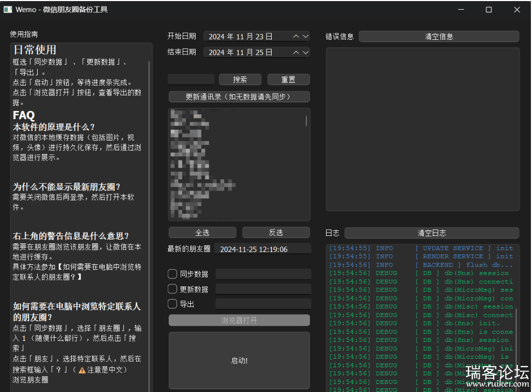Click the 结束日期 date field
Viewport: 532px width, 392px height.
tap(257, 52)
